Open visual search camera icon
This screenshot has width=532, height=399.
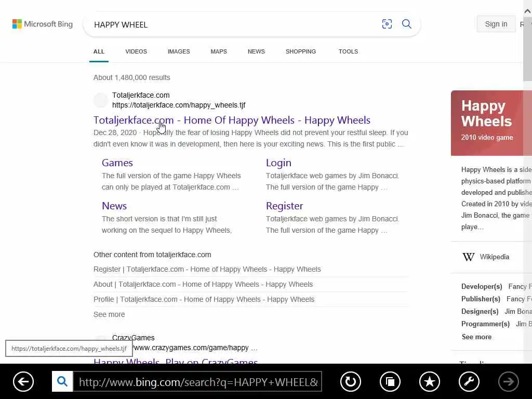tap(387, 24)
